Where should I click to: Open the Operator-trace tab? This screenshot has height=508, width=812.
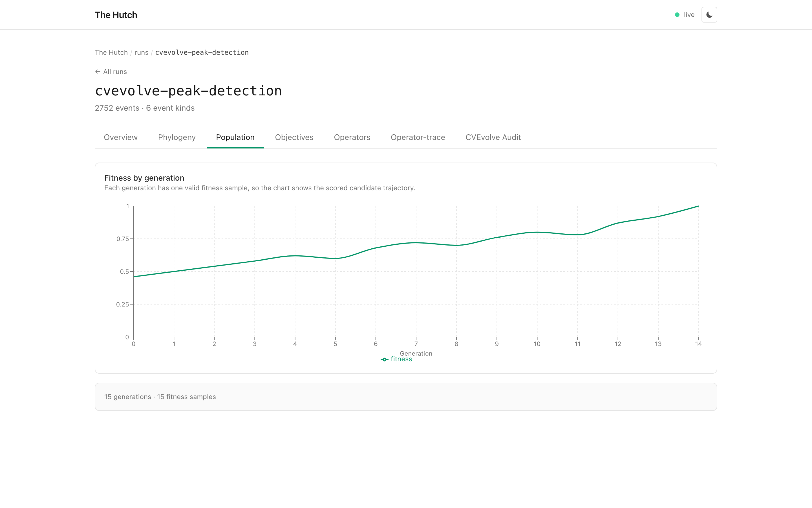[418, 137]
